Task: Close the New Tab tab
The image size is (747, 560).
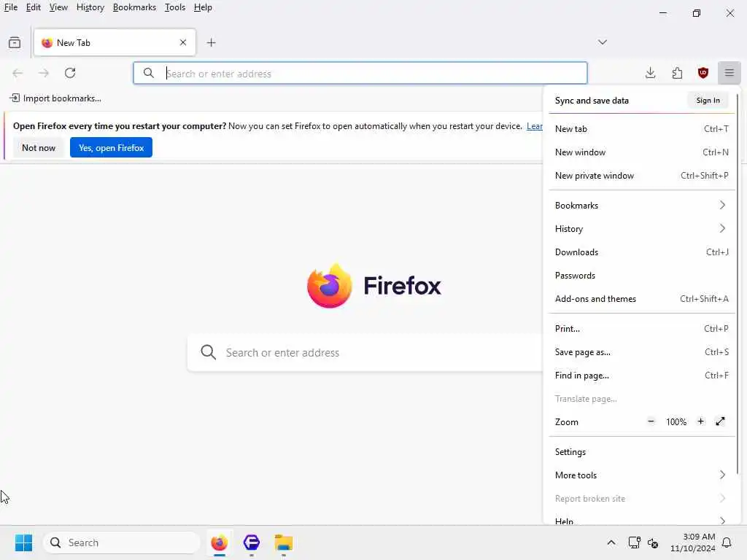Action: pyautogui.click(x=183, y=43)
